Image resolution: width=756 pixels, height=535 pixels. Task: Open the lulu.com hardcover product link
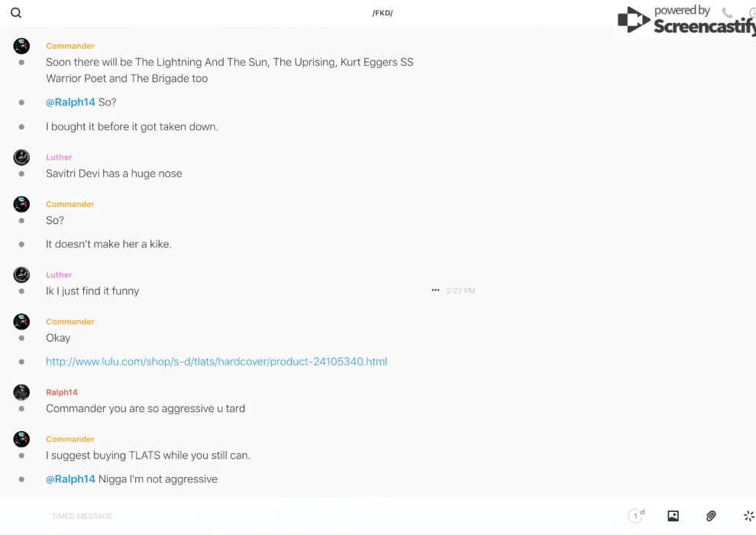216,362
